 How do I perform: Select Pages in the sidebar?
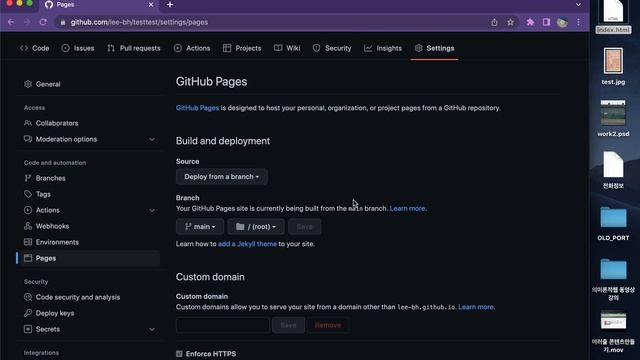click(88, 258)
